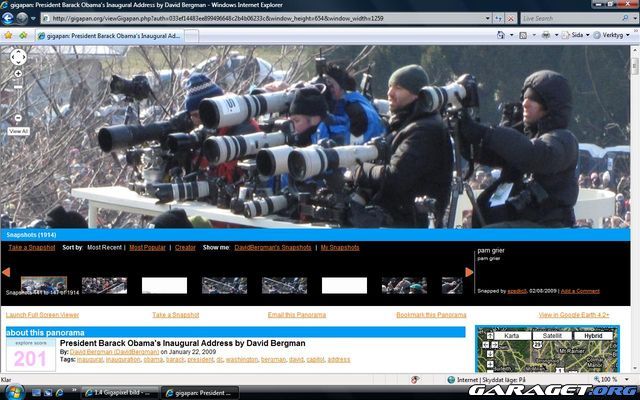Switch map to Hybrid view

[593, 336]
